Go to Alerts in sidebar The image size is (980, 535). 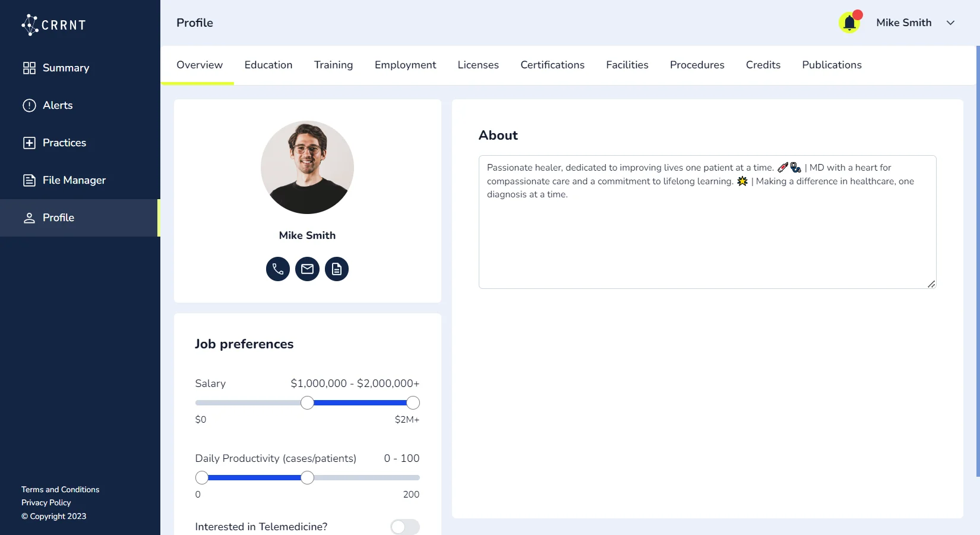(57, 105)
